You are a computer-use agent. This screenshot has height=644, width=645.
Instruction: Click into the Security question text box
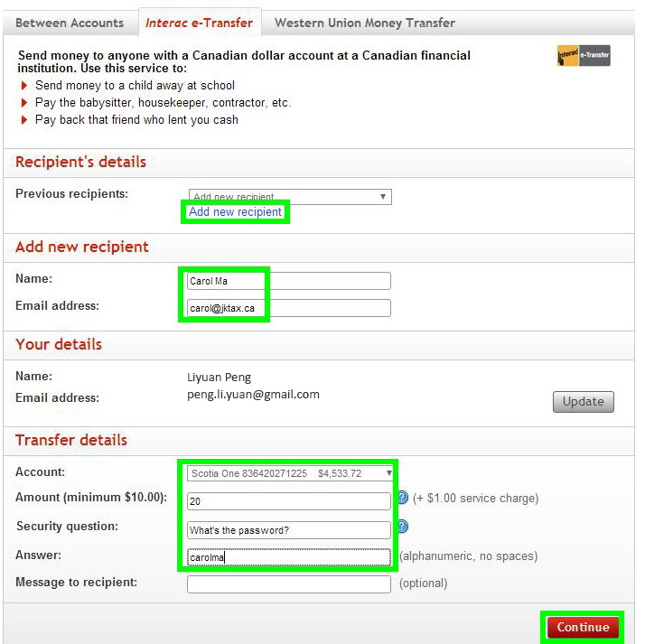tap(289, 529)
